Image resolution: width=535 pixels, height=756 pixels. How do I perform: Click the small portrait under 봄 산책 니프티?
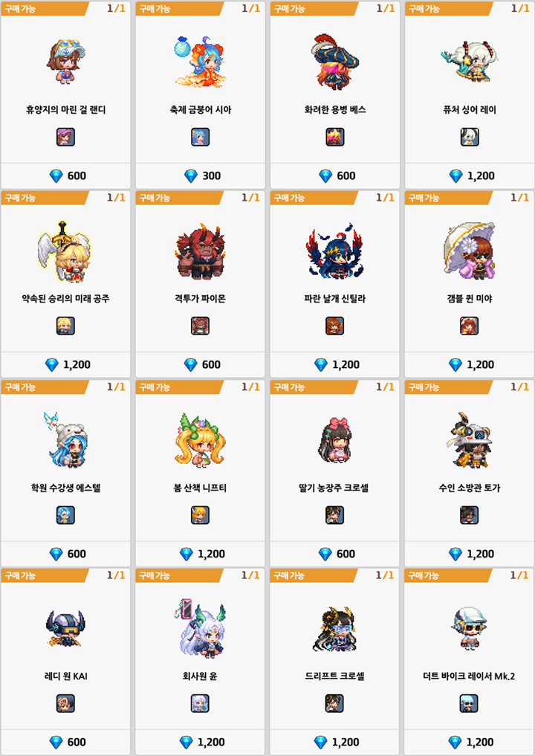[x=200, y=515]
